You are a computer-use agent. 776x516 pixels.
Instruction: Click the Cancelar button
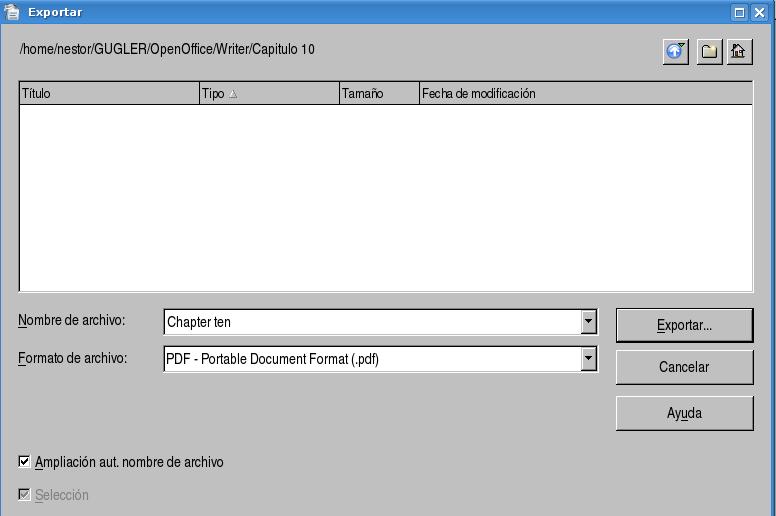click(684, 367)
